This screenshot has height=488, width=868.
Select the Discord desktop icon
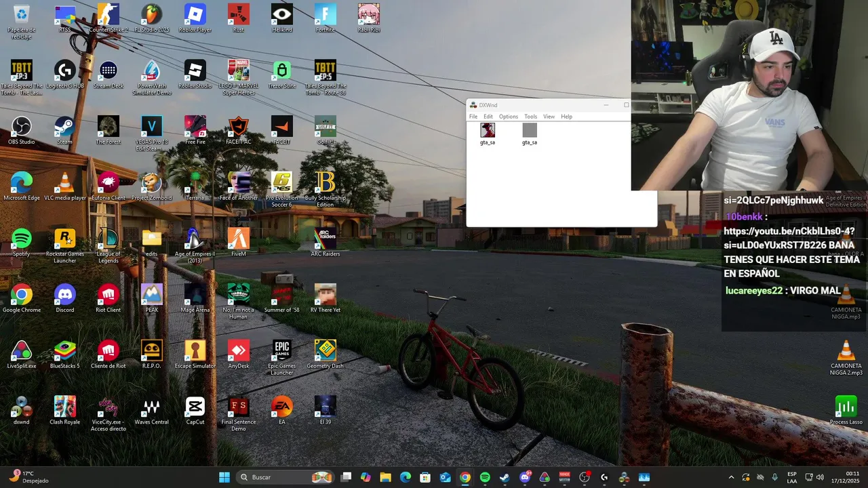(x=65, y=298)
